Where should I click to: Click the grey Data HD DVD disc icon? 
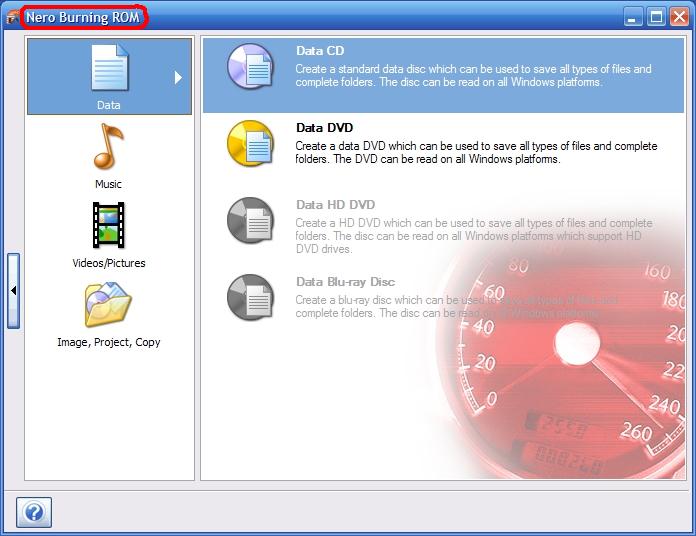pyautogui.click(x=251, y=221)
